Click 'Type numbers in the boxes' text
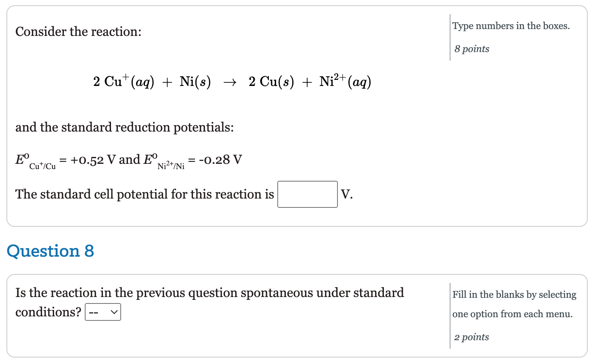 coord(511,25)
